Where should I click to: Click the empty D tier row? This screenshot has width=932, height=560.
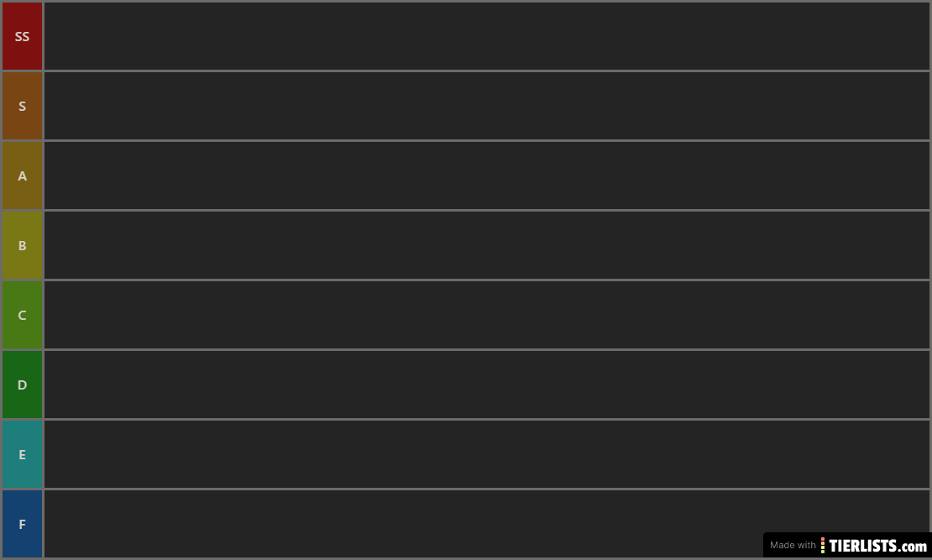487,385
